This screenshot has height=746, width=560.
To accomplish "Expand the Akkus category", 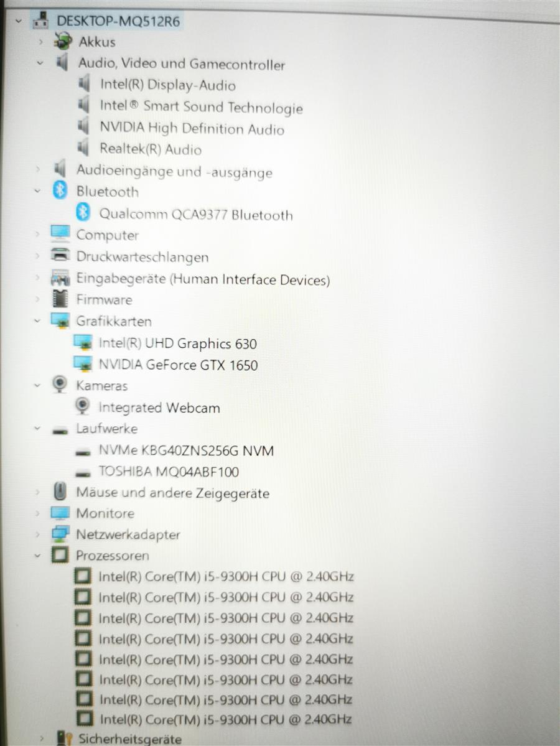I will click(41, 42).
